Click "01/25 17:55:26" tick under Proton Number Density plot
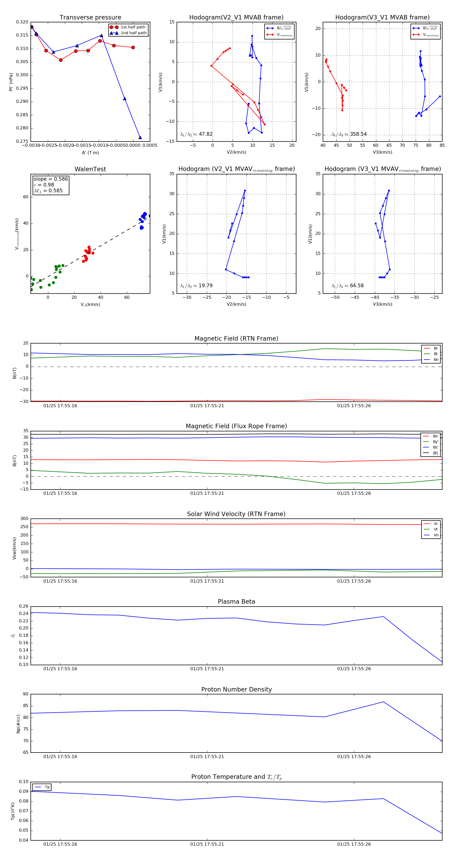Viewport: 473px width, 868px height. pos(354,756)
